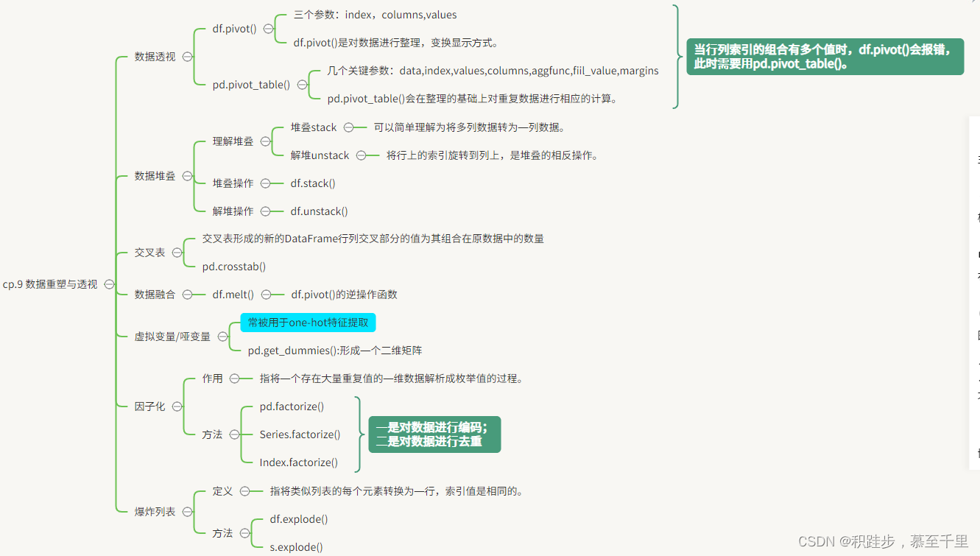Click the df.unstack() leaf node
Viewport: 980px width, 556px height.
tap(319, 211)
